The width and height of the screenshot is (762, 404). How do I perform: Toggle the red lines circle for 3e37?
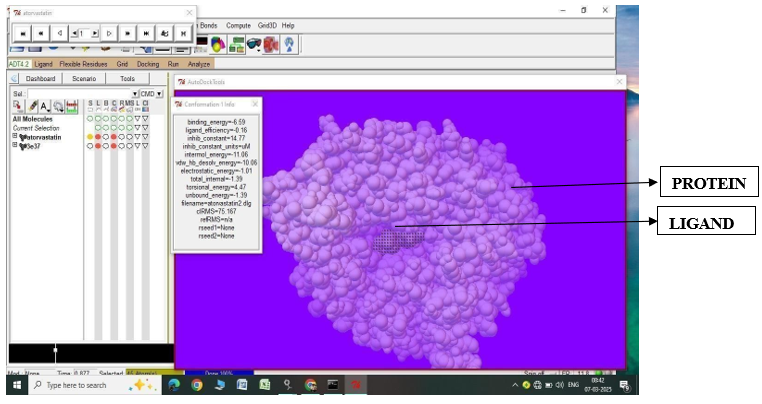click(98, 145)
